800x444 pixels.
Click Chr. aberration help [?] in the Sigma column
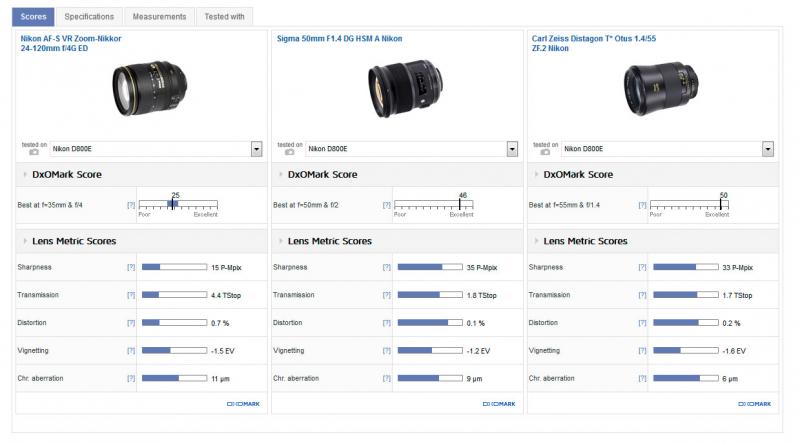(387, 379)
